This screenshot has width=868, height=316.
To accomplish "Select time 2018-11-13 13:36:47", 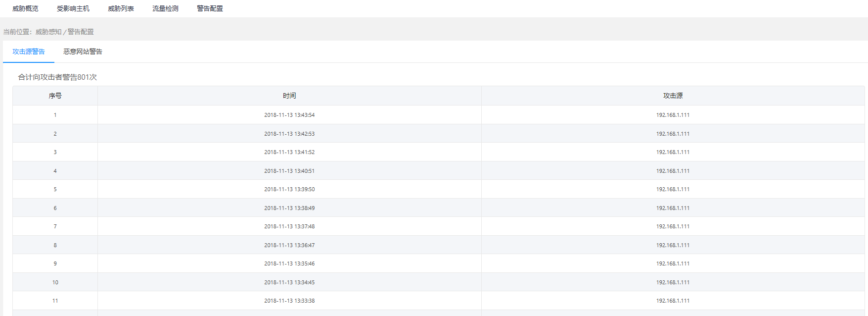I will tap(289, 245).
